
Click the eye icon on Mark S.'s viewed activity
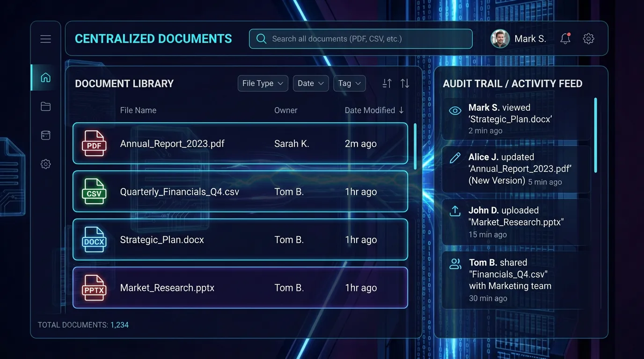point(455,111)
